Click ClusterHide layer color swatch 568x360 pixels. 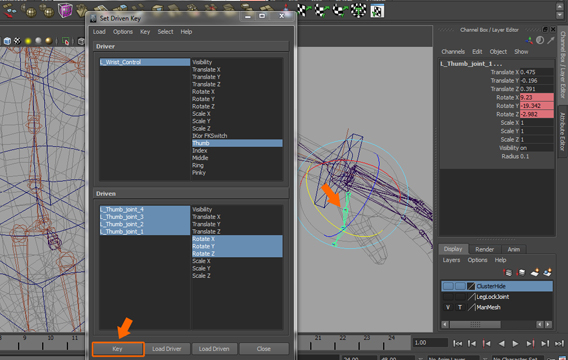471,286
